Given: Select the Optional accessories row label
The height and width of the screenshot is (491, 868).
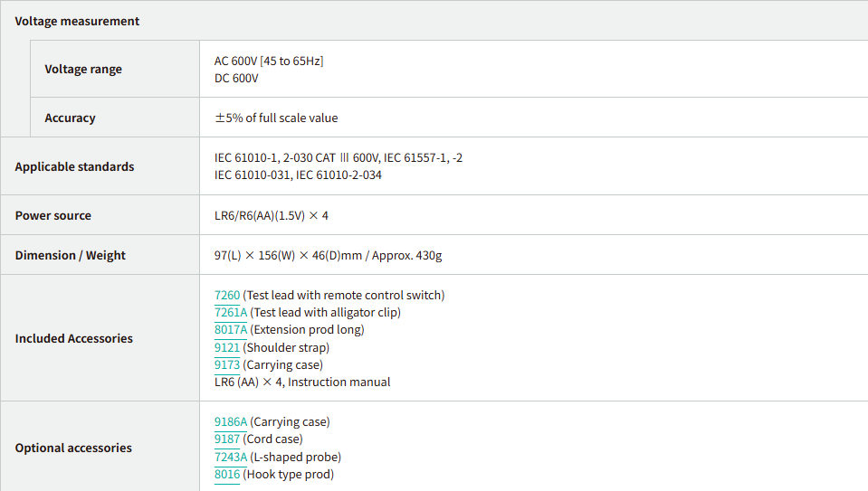Looking at the screenshot, I should 73,448.
